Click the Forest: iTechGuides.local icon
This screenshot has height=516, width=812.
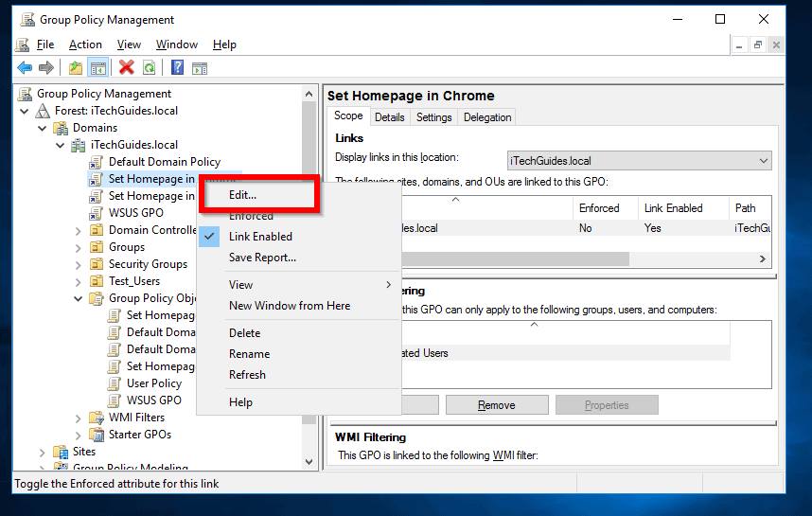(x=43, y=111)
